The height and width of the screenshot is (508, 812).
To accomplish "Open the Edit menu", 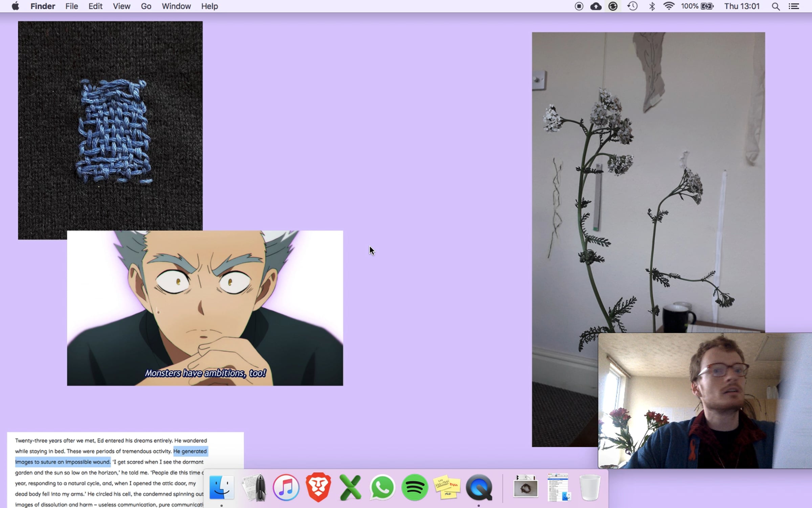I will click(x=95, y=6).
